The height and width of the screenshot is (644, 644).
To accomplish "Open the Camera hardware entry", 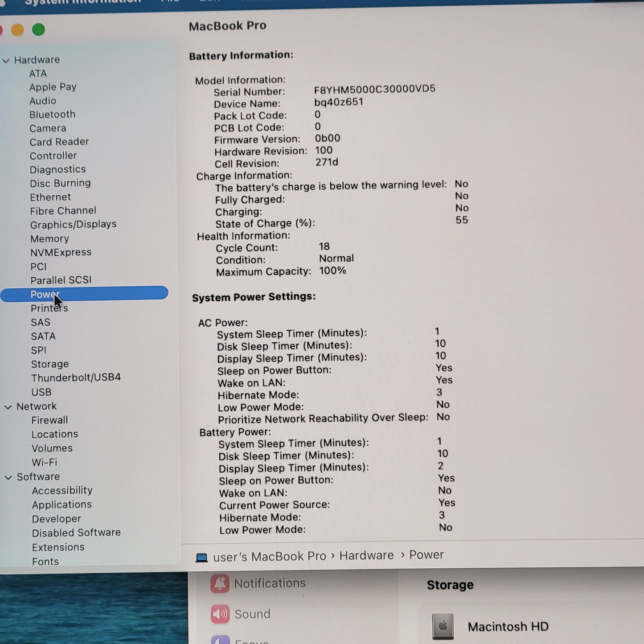I will tap(48, 128).
